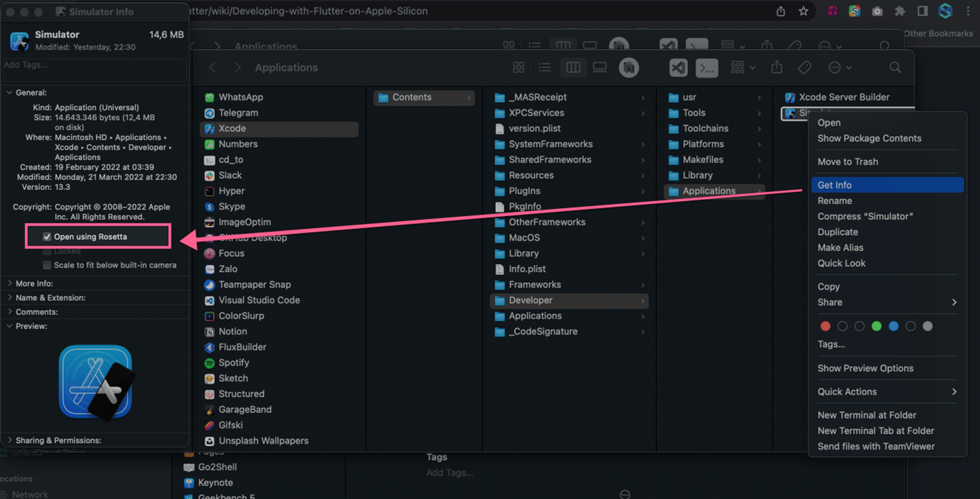The width and height of the screenshot is (980, 499).
Task: Collapse the Preview section
Action: coord(9,326)
